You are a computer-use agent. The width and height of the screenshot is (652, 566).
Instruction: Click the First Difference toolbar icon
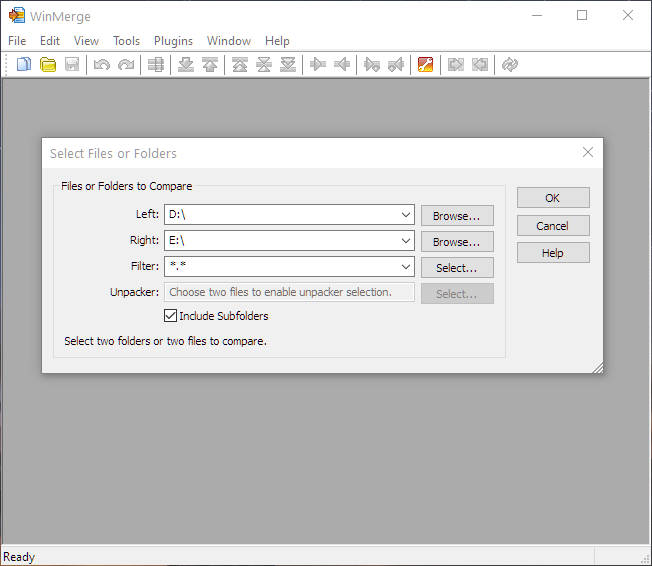tap(240, 64)
